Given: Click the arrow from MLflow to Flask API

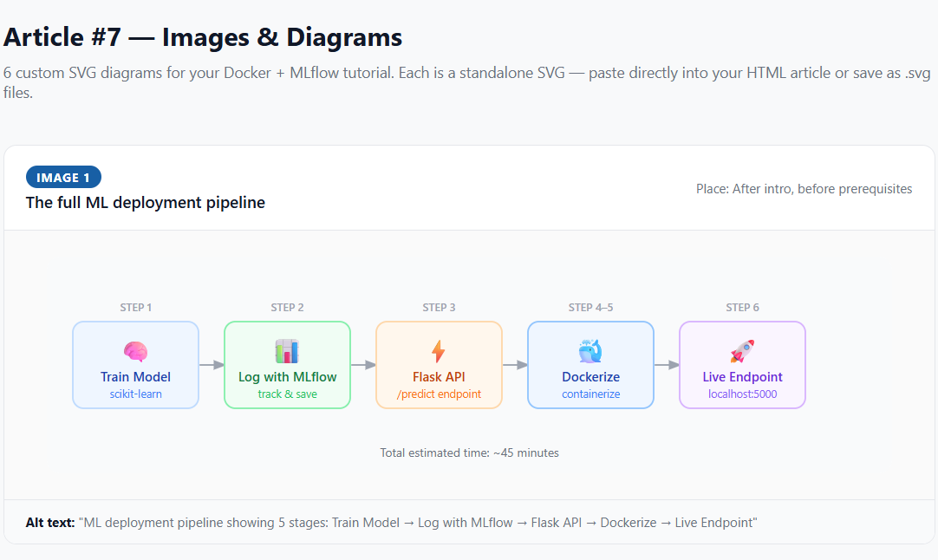Looking at the screenshot, I should pyautogui.click(x=363, y=365).
